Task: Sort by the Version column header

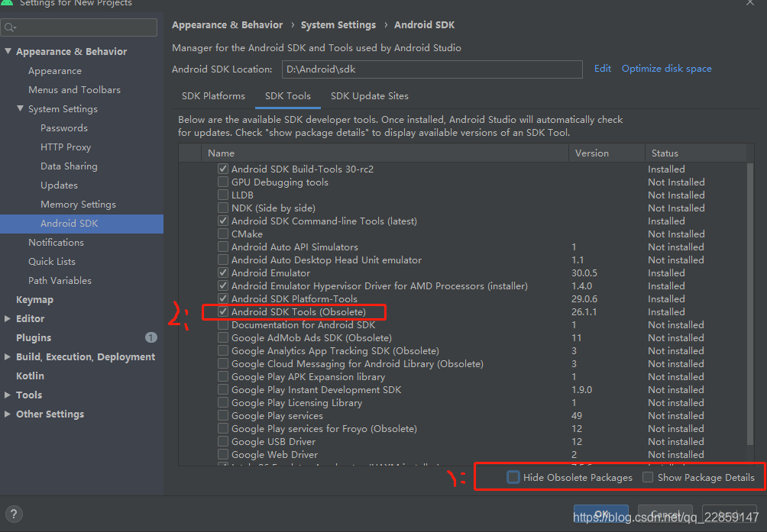Action: click(607, 153)
